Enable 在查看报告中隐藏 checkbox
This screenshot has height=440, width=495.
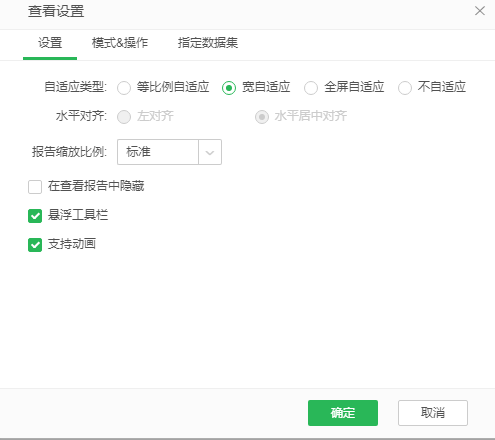click(x=35, y=187)
